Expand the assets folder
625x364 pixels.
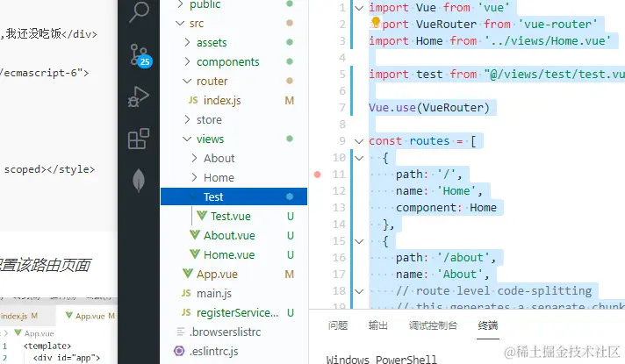coord(187,42)
